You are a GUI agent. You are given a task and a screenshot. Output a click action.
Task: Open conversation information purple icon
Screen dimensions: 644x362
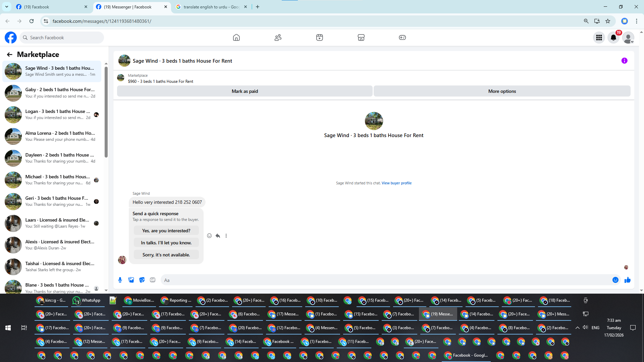pos(624,61)
